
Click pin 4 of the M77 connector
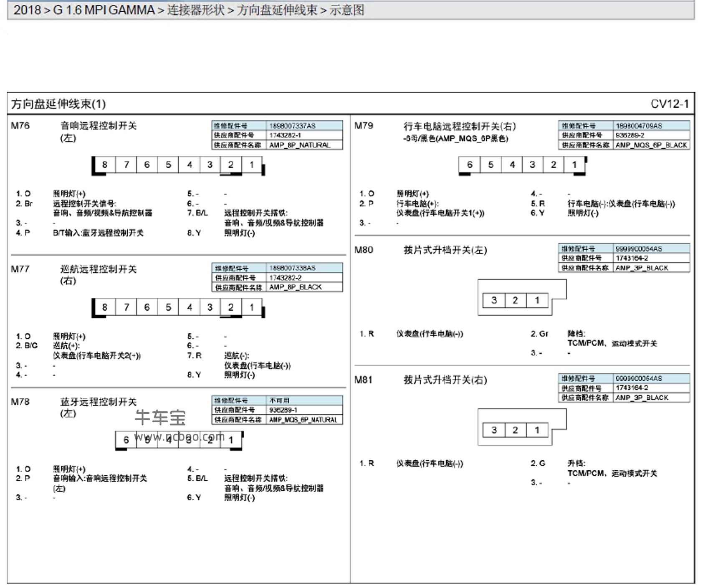click(190, 307)
